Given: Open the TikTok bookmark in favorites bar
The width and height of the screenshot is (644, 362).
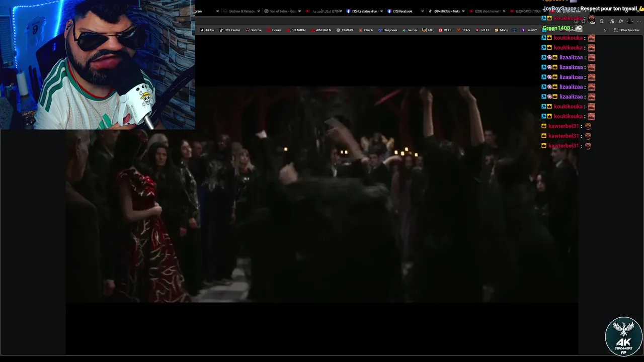Looking at the screenshot, I should tap(207, 30).
